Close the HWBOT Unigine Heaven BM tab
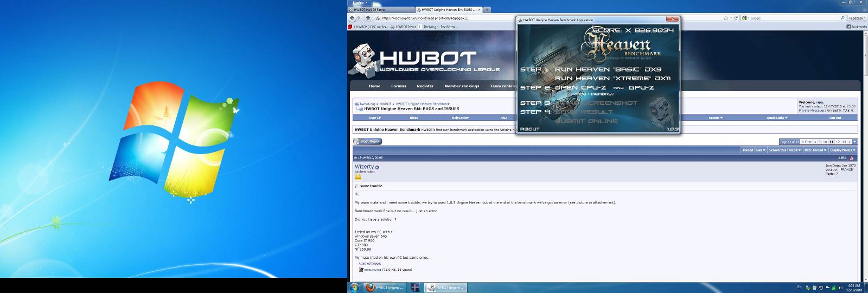 pyautogui.click(x=479, y=10)
